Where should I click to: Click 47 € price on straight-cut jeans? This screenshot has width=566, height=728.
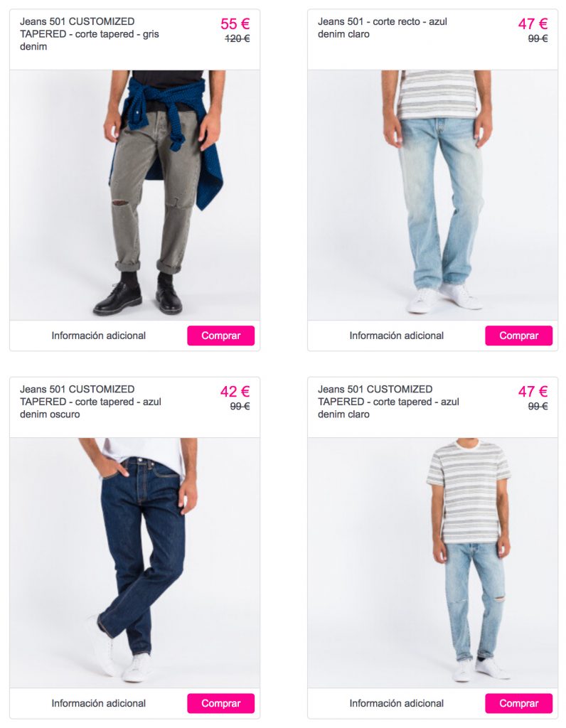tap(533, 23)
